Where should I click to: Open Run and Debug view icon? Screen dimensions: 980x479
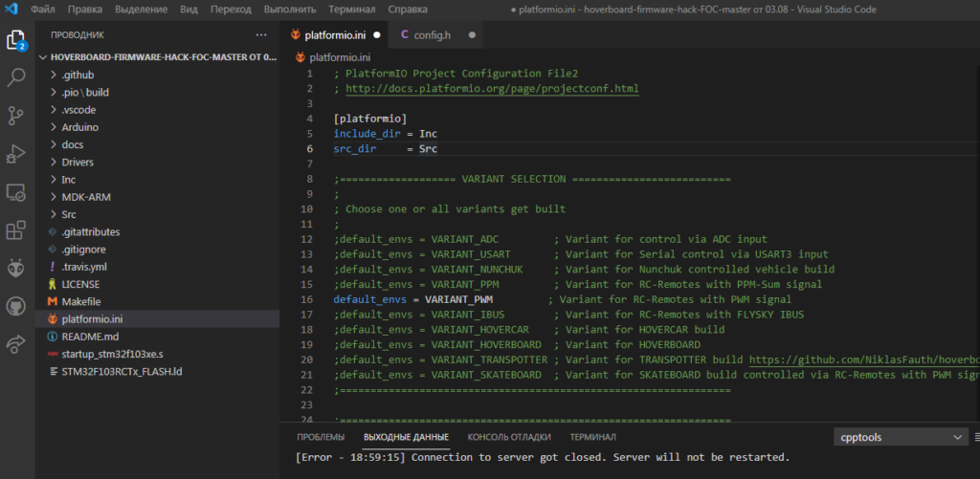tap(16, 154)
